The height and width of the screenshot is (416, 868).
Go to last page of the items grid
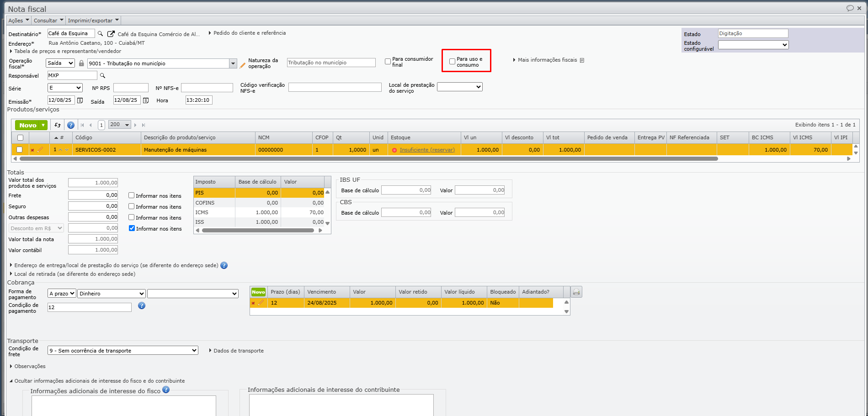click(x=144, y=125)
